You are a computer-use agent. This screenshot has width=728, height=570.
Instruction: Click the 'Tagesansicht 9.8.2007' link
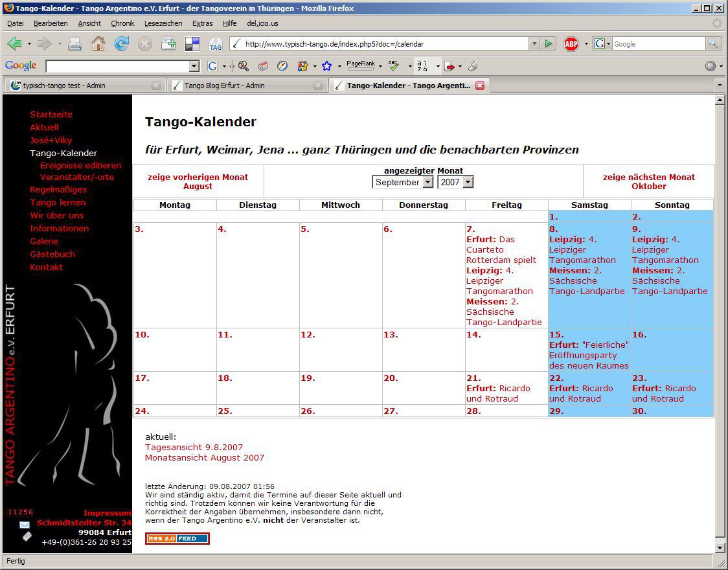pyautogui.click(x=194, y=447)
